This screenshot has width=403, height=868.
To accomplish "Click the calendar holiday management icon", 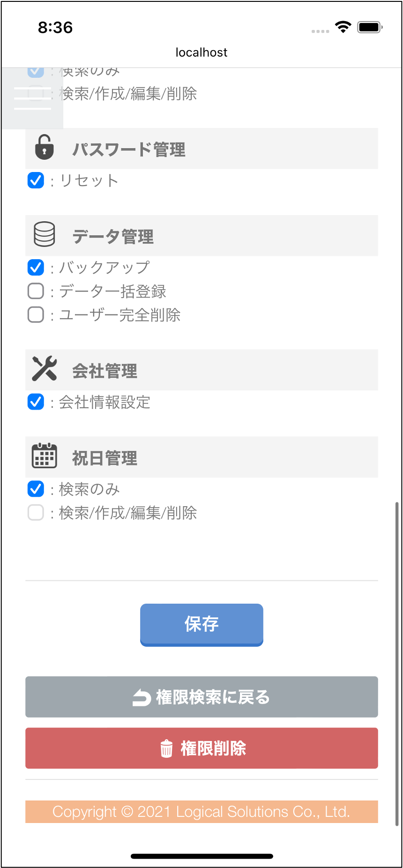I will (x=45, y=456).
